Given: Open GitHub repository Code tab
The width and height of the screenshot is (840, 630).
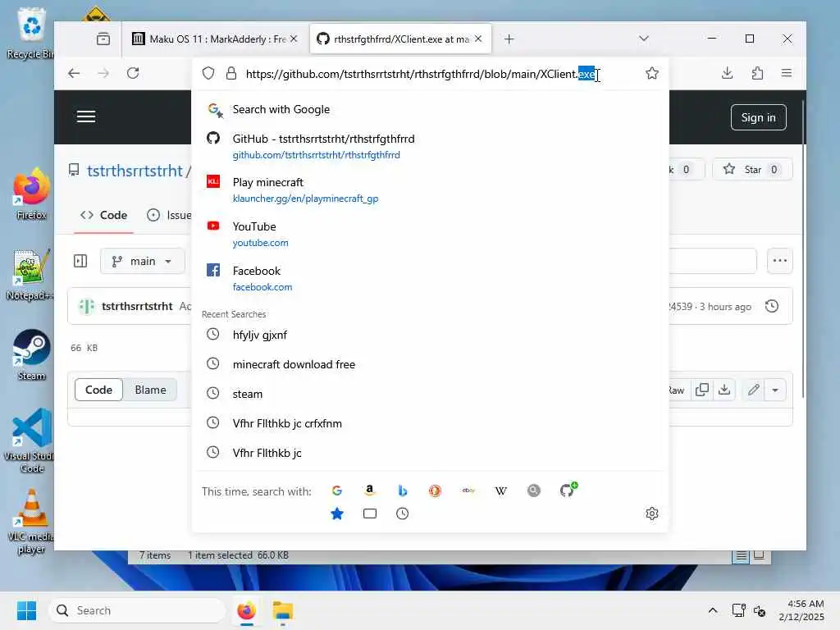Looking at the screenshot, I should point(104,215).
